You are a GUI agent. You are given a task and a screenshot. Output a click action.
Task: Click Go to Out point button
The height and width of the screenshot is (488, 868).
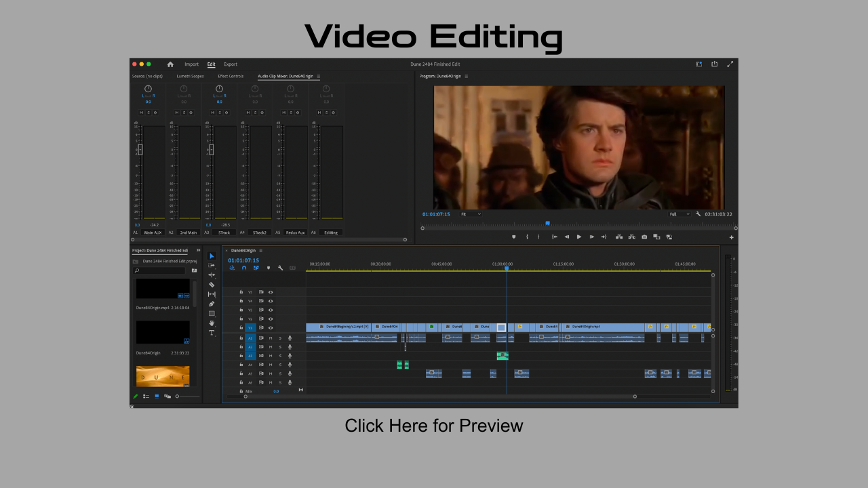[604, 237]
